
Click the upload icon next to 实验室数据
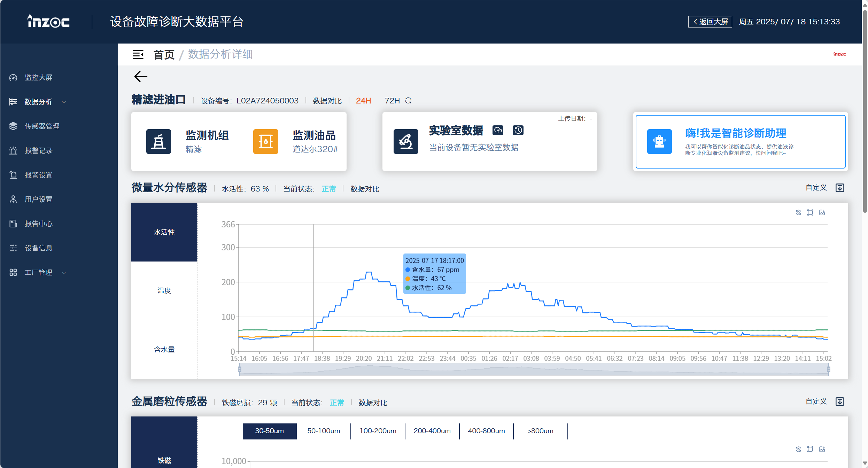[498, 130]
